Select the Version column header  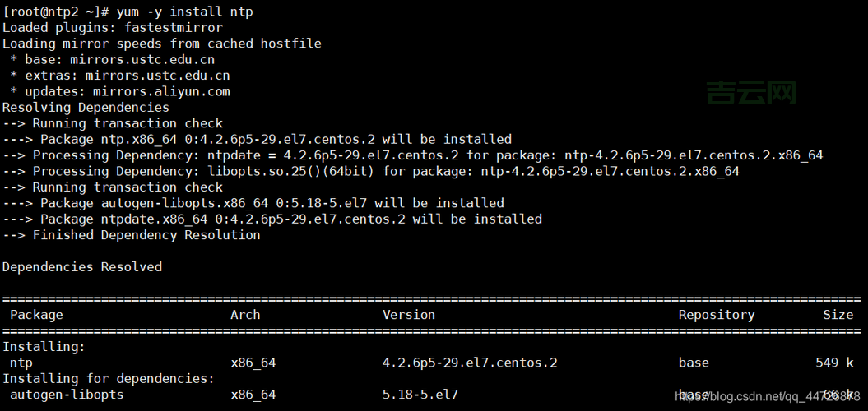pyautogui.click(x=409, y=315)
